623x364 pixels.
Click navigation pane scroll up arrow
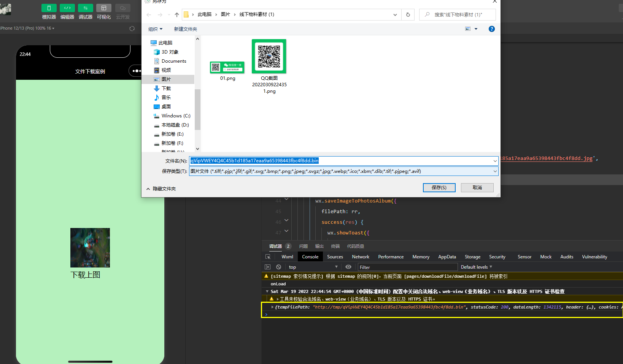(x=197, y=39)
